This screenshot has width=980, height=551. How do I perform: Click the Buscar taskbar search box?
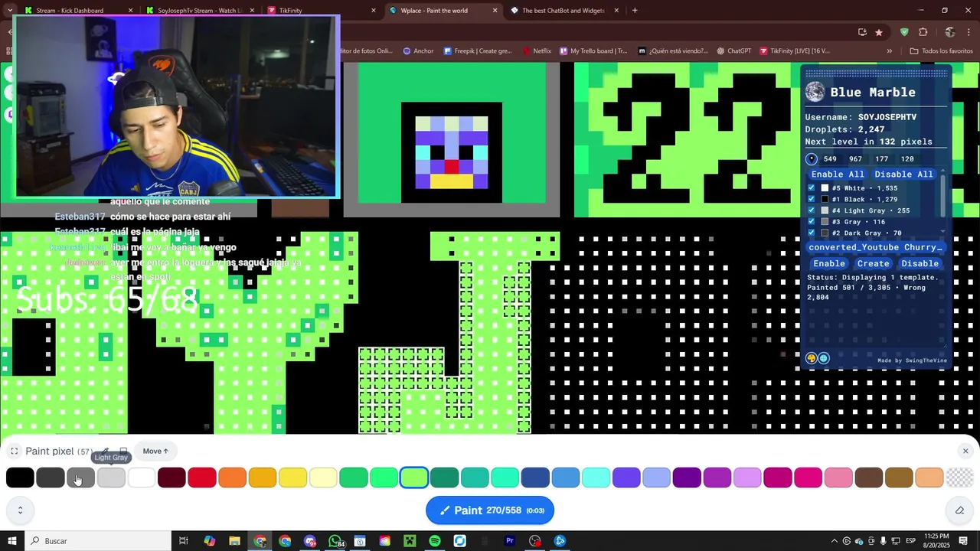98,541
